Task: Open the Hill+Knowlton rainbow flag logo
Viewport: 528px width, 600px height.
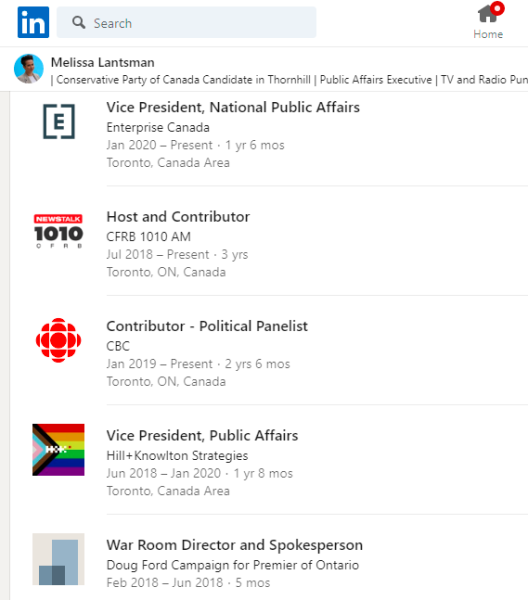Action: click(x=59, y=450)
